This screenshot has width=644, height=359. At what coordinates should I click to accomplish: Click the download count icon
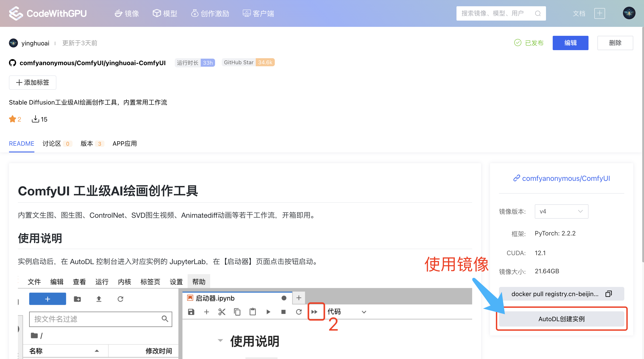[x=35, y=119]
